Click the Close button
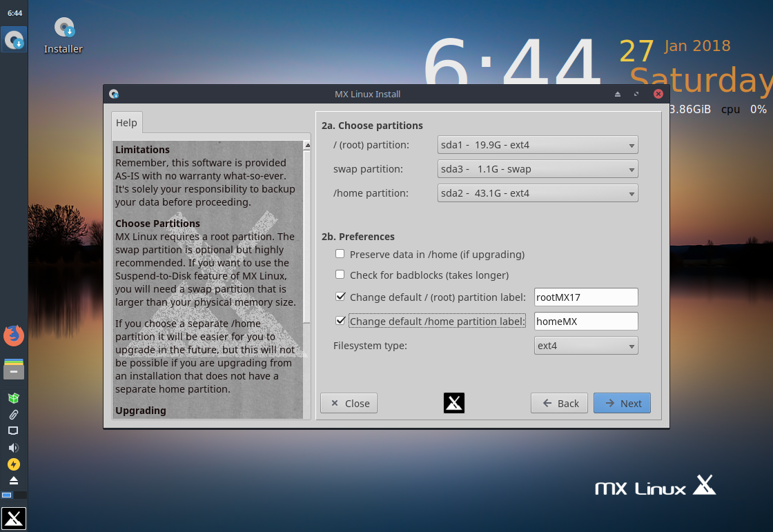773x532 pixels. [x=349, y=404]
